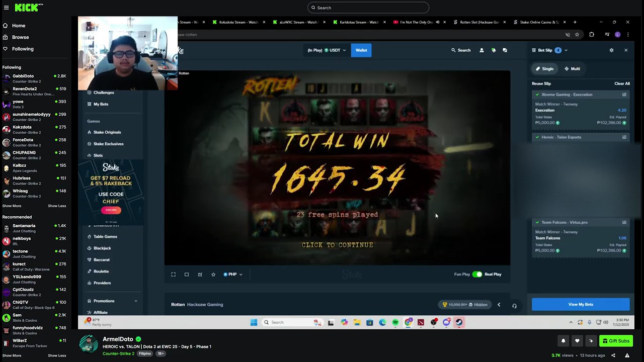Open the Chrome media control icon
This screenshot has height=362, width=644.
tap(607, 35)
